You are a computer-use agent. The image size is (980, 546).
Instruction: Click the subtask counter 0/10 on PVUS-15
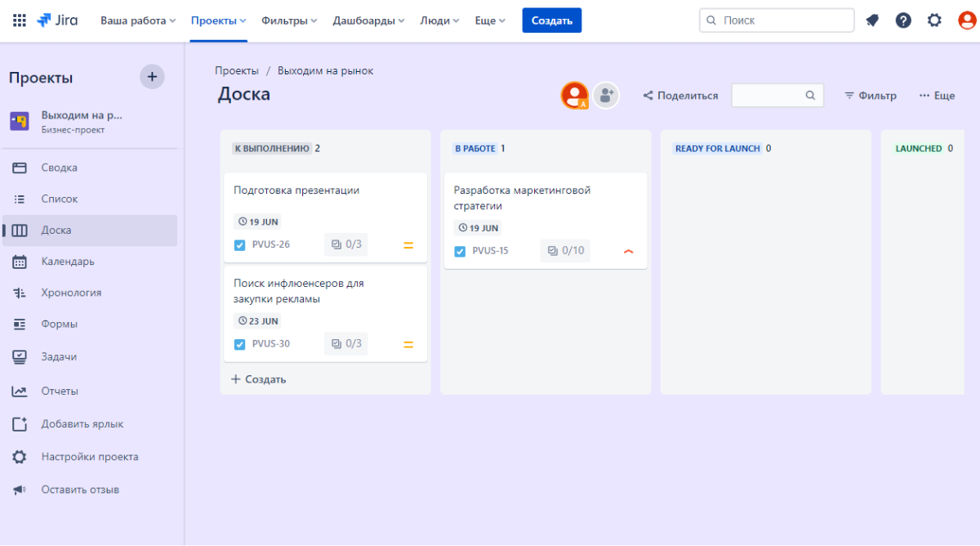tap(565, 251)
